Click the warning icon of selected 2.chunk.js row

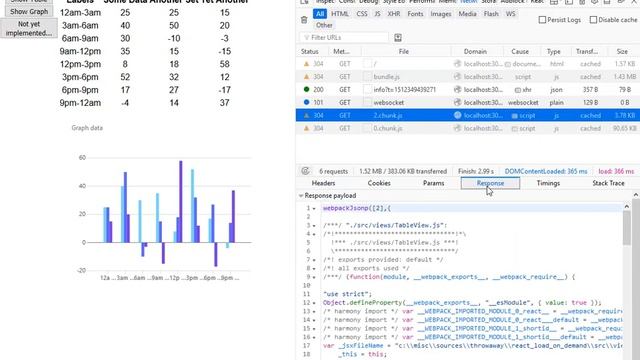click(307, 116)
